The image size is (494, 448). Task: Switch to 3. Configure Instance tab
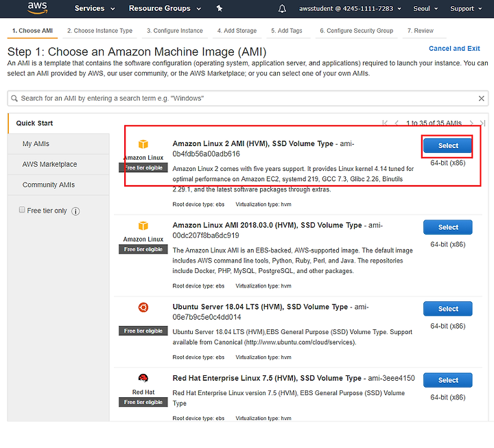[x=174, y=31]
